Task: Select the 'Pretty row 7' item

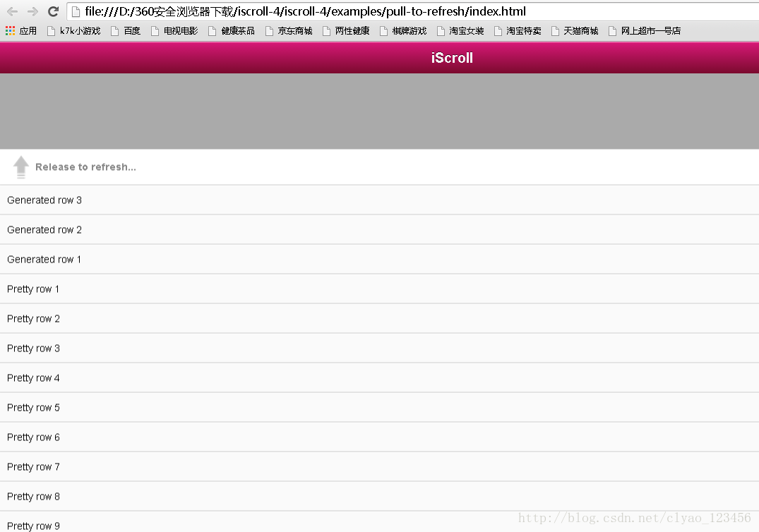Action: [x=380, y=466]
